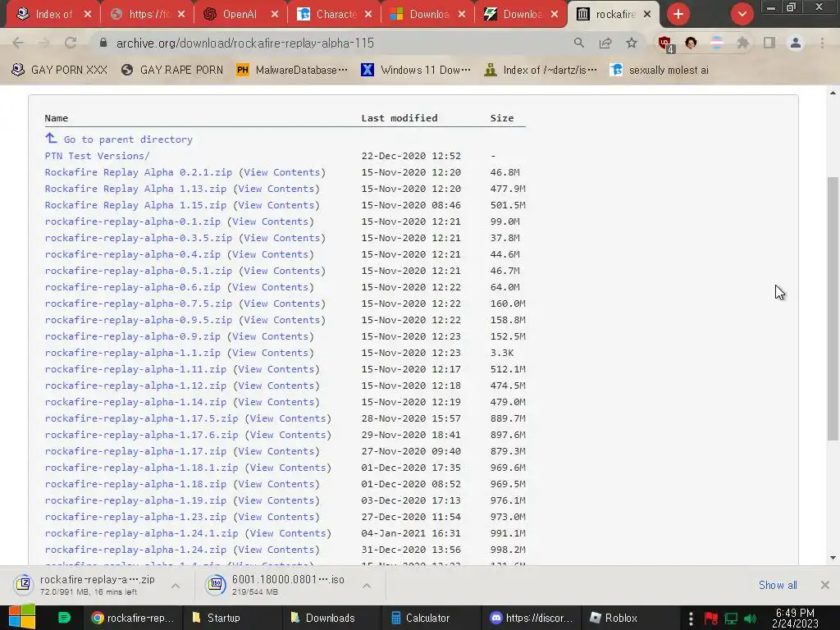
Task: Click the taskbar clock showing 6:49 PM
Action: [795, 619]
